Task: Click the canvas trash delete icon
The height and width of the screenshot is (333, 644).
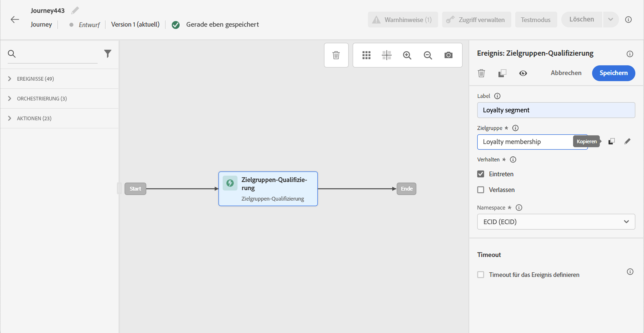Action: pyautogui.click(x=336, y=55)
